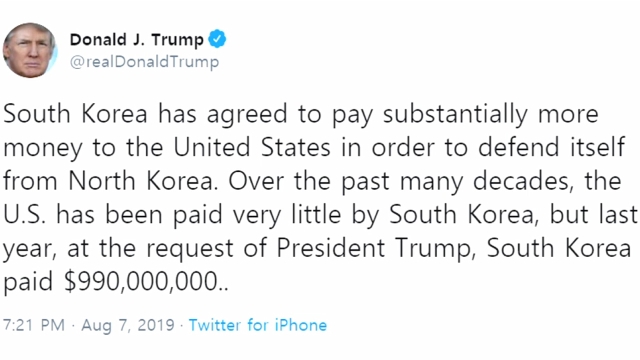Select "United States" in the tweet text
Screen dimensions: 640x360
252,147
